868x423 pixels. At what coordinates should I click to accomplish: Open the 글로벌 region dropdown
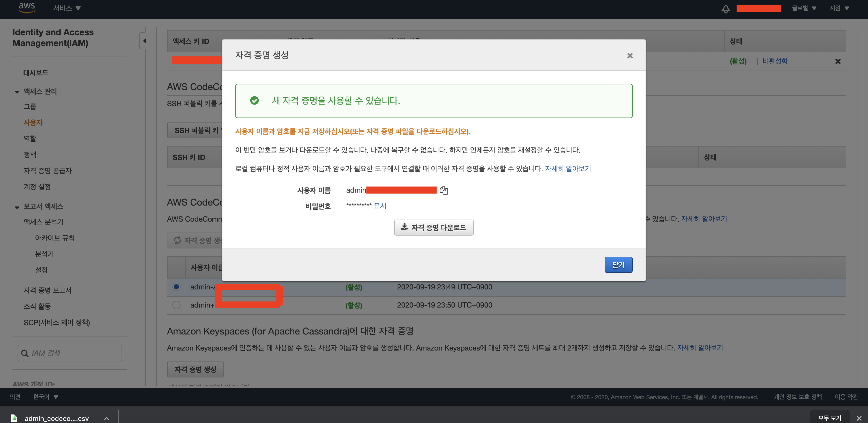coord(804,8)
